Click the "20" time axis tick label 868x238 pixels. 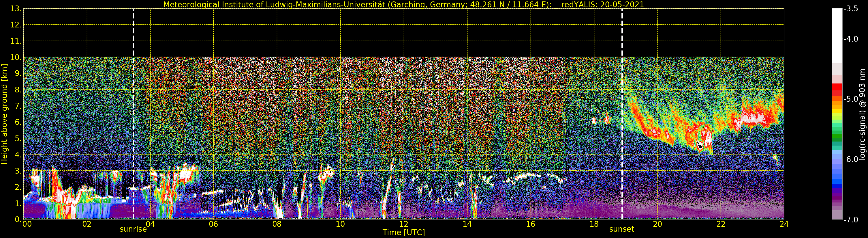click(x=657, y=224)
